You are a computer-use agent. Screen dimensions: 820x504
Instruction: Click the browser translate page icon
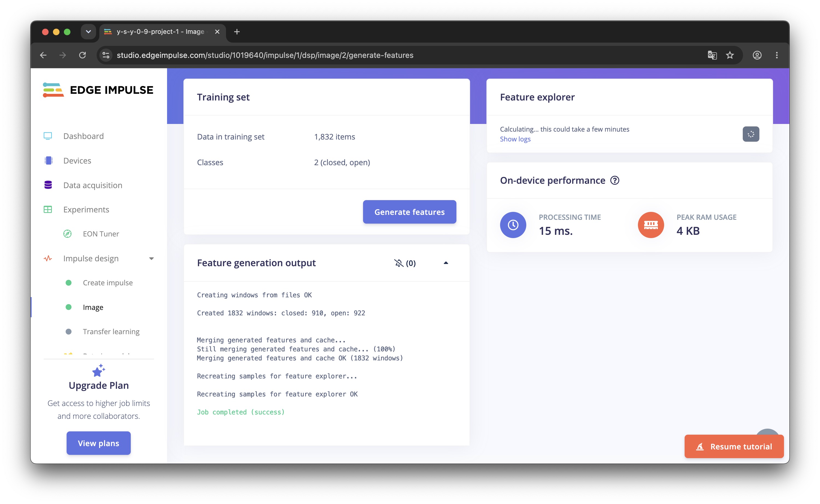coord(712,55)
